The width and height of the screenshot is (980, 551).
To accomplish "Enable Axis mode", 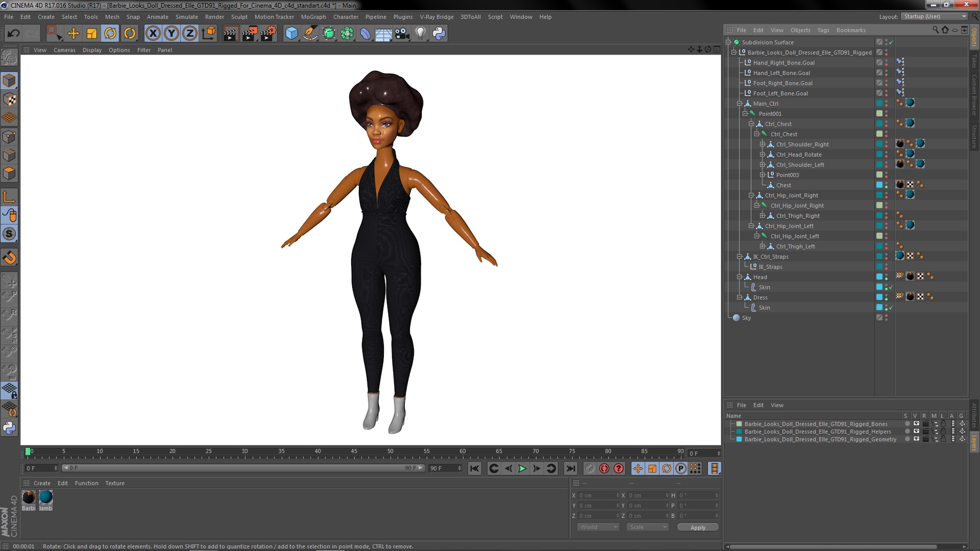I will (9, 197).
